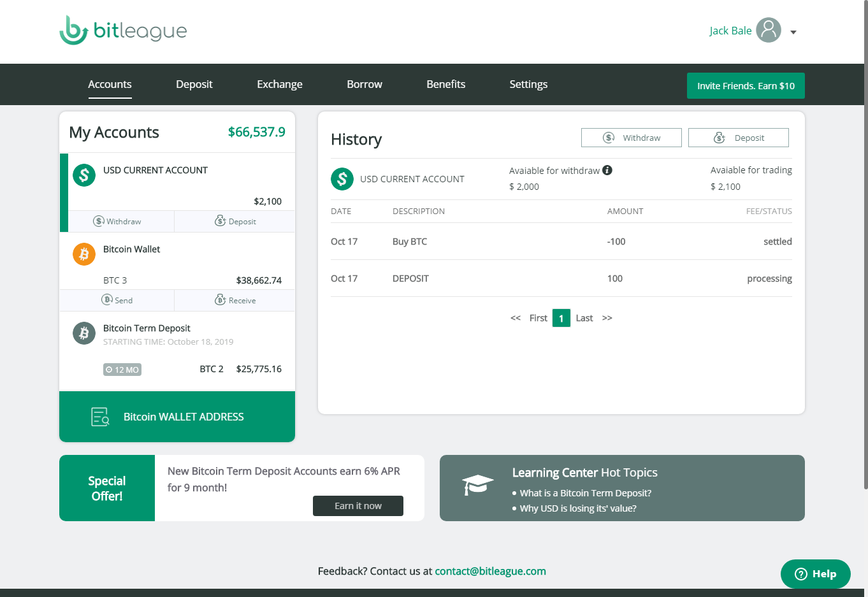Click the DATE column header

(341, 211)
